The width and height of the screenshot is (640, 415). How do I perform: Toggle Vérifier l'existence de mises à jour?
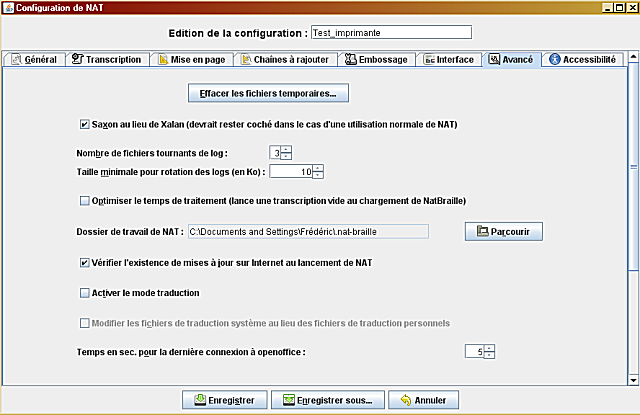(x=84, y=263)
